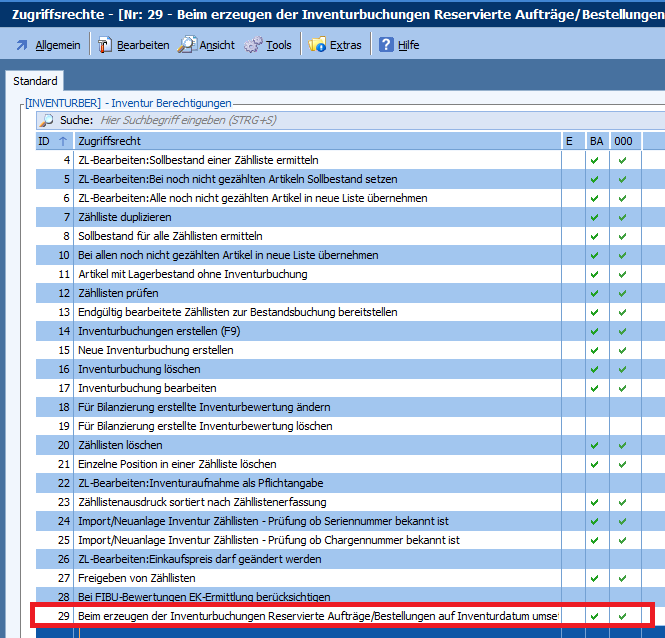Click the Hilfe question mark icon
Image resolution: width=665 pixels, height=638 pixels.
tap(385, 45)
